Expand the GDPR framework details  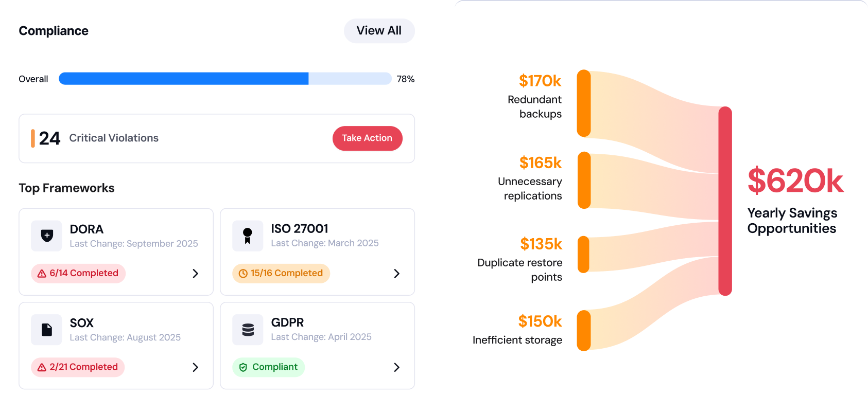click(x=396, y=367)
